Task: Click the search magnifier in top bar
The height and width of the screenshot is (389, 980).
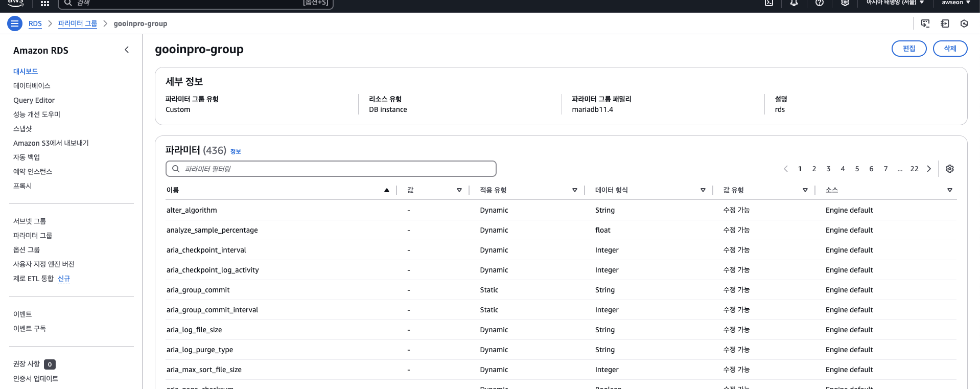Action: click(x=68, y=3)
